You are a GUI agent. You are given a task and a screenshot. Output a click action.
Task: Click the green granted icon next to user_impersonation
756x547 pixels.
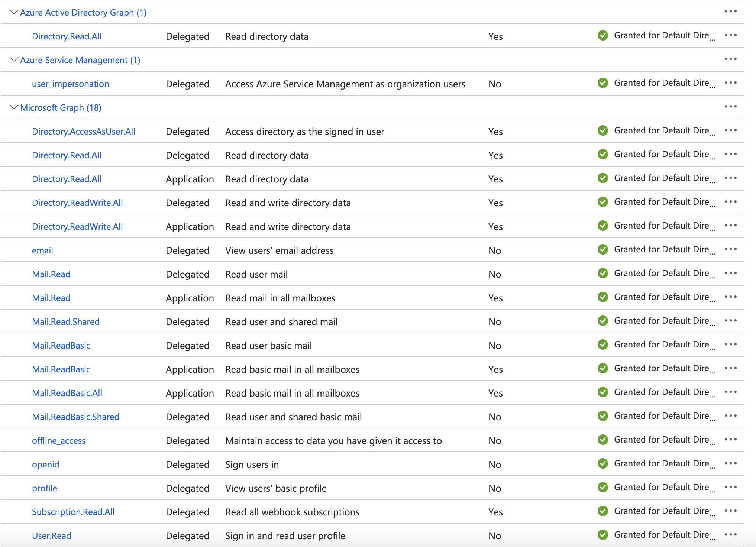[603, 83]
